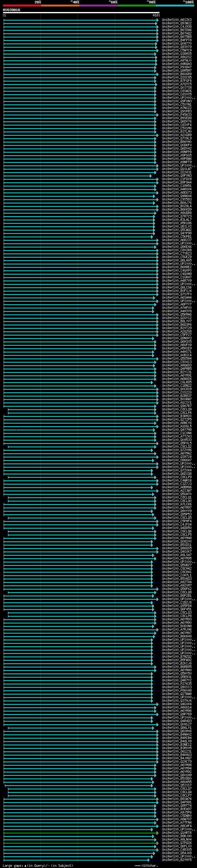Image resolution: width=197 pixels, height=868 pixels.
Task: Select the UniRef100_A7QTC5 label
Action: coord(177,84)
